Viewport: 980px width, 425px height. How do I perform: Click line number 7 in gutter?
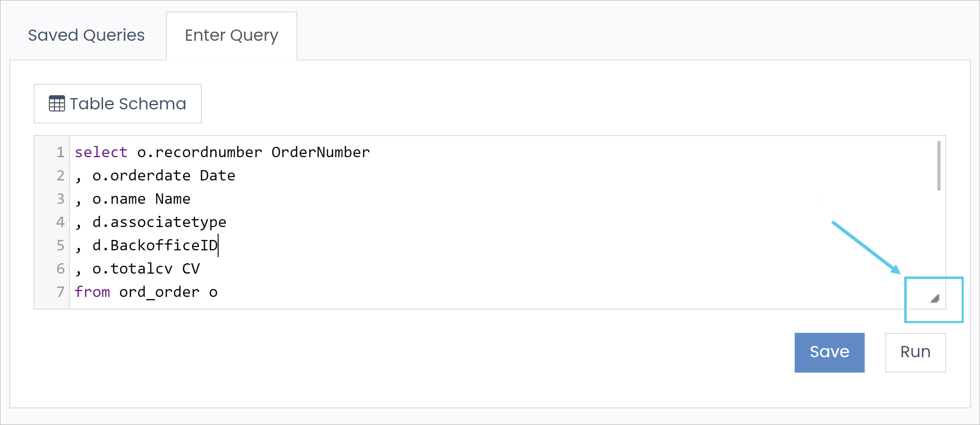[60, 292]
